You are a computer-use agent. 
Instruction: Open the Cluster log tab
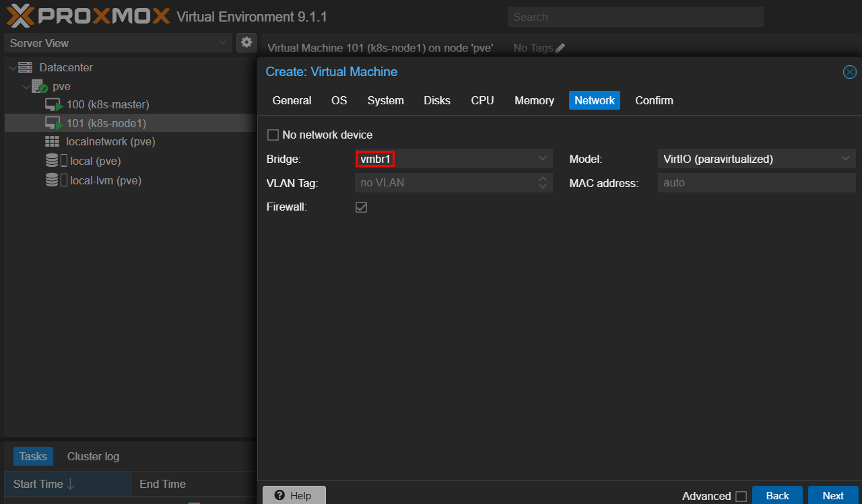point(93,456)
